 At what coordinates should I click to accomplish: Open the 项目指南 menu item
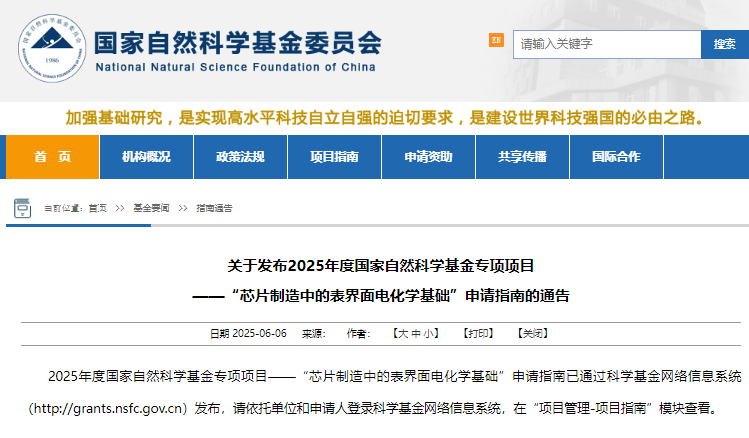click(x=334, y=157)
